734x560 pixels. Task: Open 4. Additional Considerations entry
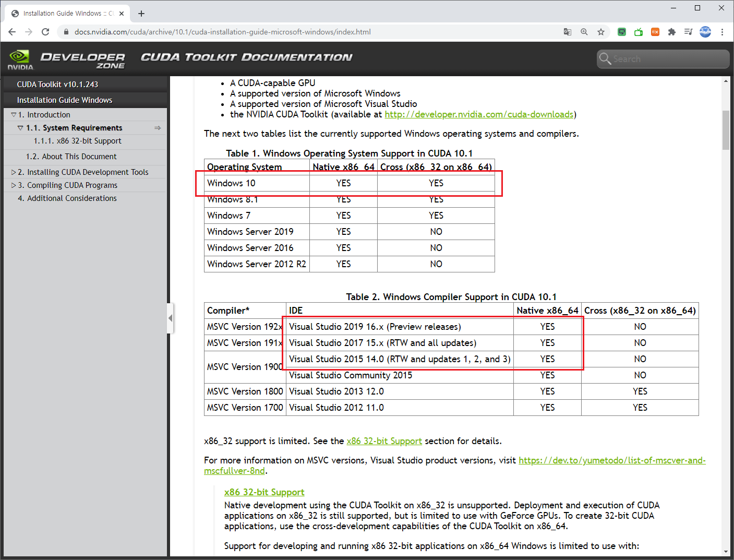tap(67, 198)
